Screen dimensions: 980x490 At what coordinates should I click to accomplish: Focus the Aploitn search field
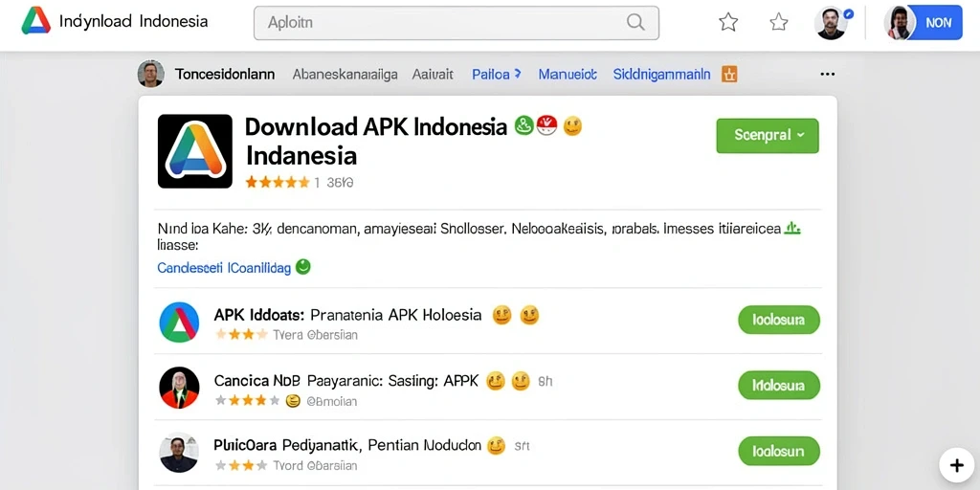click(x=457, y=23)
